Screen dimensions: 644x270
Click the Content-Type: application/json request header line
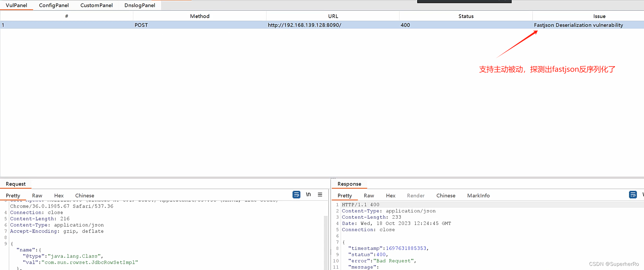click(x=57, y=225)
